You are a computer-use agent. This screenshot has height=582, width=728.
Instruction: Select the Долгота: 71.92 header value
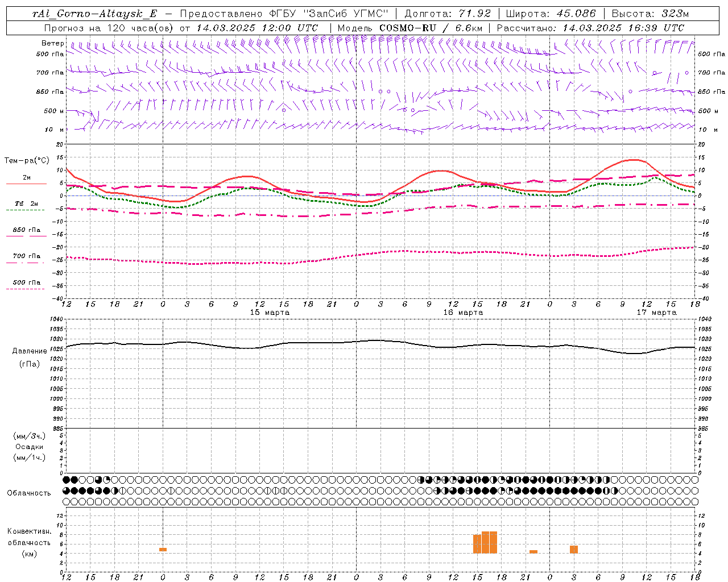tap(447, 14)
